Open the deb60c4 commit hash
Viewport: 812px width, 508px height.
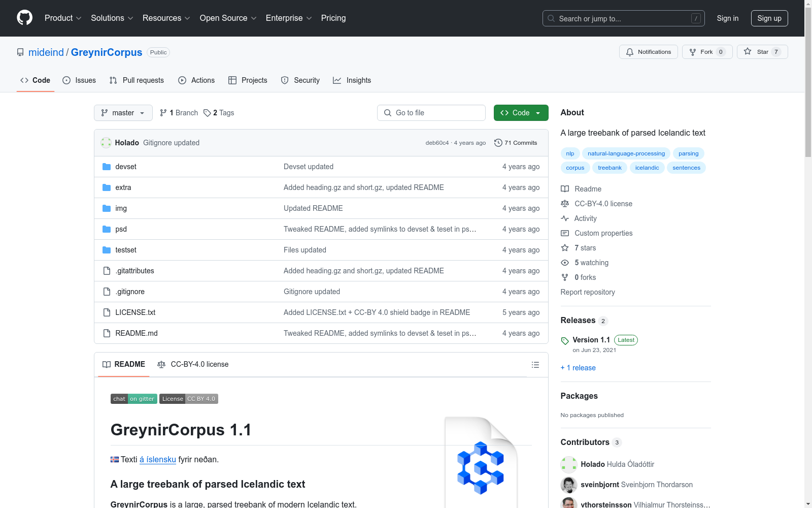tap(437, 143)
